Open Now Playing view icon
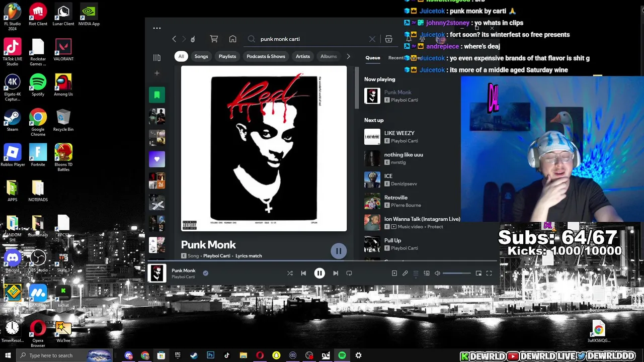This screenshot has width=644, height=362. click(x=394, y=273)
